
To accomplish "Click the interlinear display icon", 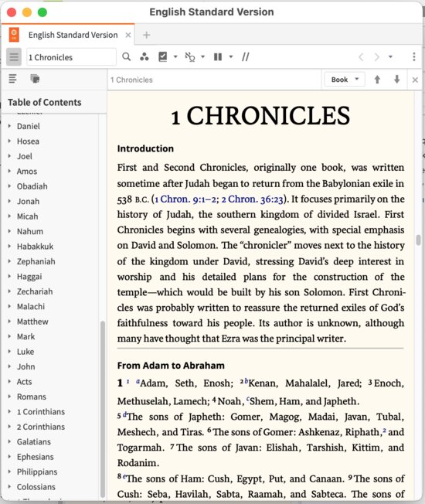I will pos(190,57).
